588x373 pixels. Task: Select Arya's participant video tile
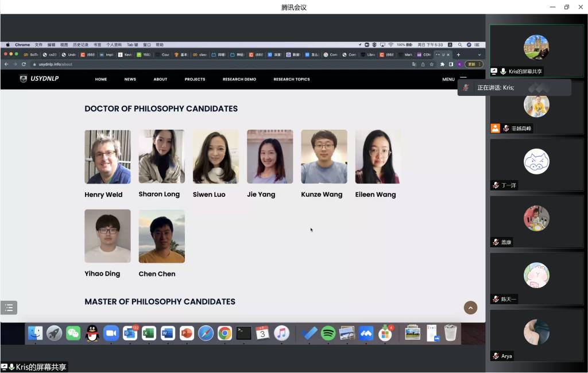tap(536, 336)
